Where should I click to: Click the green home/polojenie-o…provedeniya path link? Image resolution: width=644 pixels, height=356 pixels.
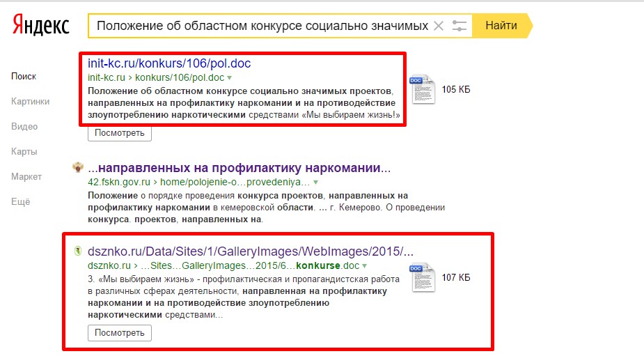pos(235,182)
